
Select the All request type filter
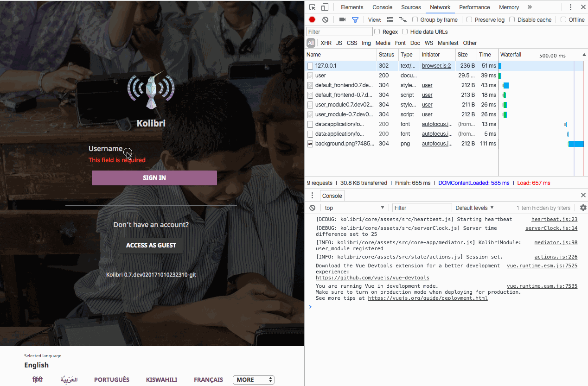pos(311,43)
